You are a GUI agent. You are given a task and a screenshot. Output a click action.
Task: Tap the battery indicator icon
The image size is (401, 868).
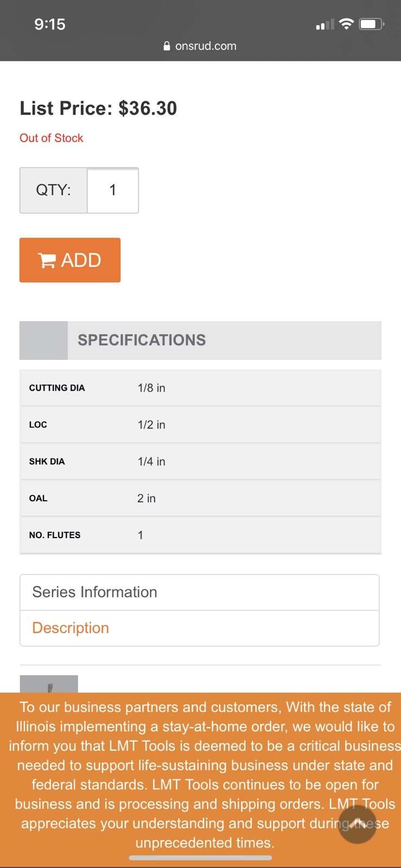tap(372, 24)
